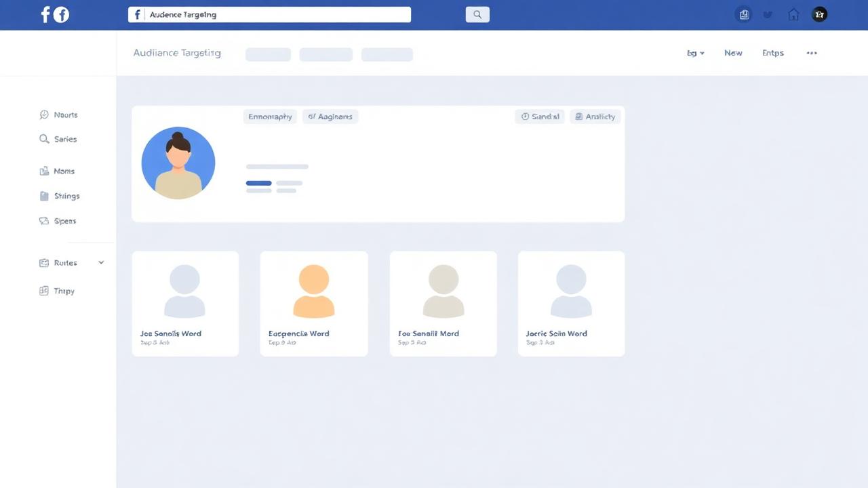Select the Moms sidebar item
The image size is (868, 488).
(x=58, y=171)
